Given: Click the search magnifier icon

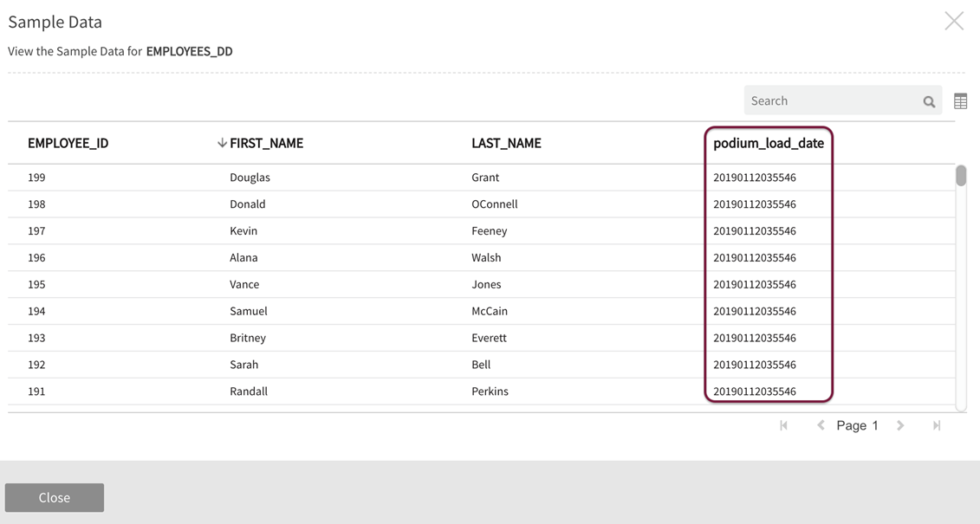Looking at the screenshot, I should (x=929, y=102).
